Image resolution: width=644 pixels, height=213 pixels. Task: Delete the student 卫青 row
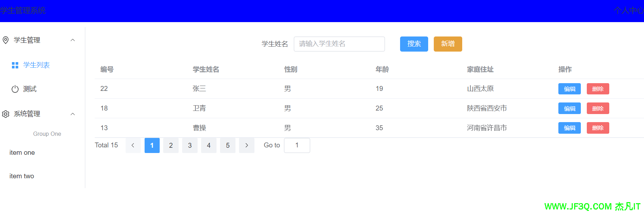pos(598,108)
